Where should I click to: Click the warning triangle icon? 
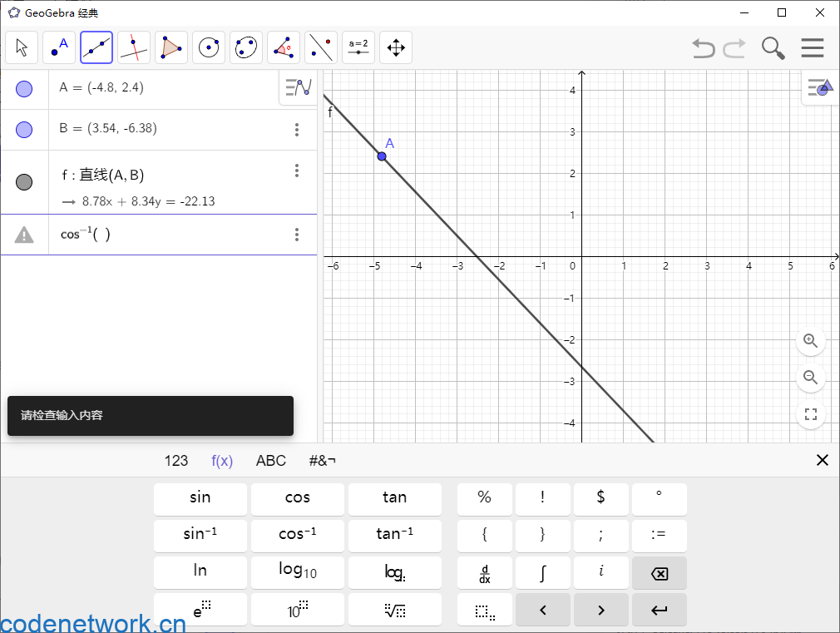click(24, 235)
